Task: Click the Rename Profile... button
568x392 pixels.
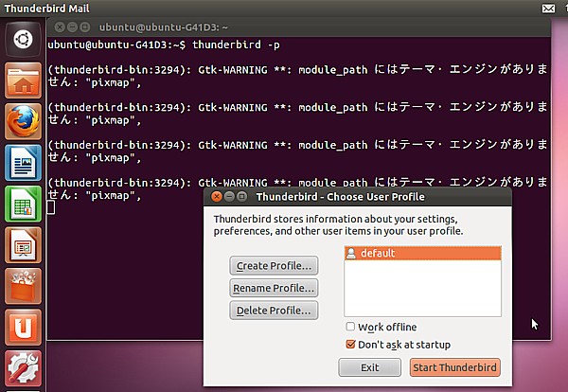Action: pyautogui.click(x=274, y=288)
